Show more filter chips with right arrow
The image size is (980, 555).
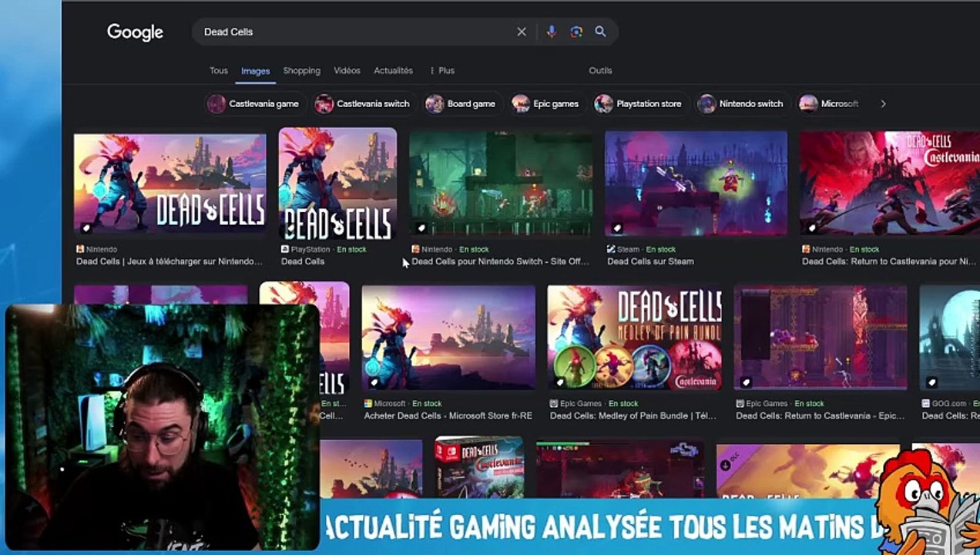[x=883, y=103]
